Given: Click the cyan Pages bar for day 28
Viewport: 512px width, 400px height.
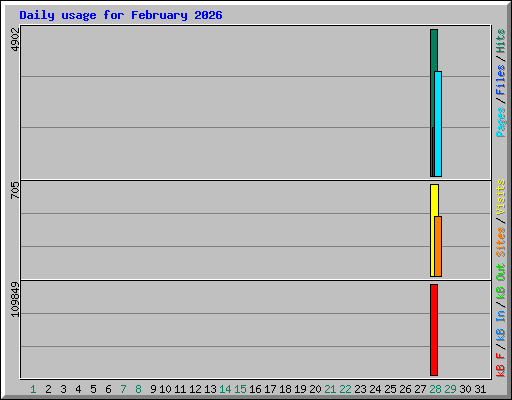Looking at the screenshot, I should pyautogui.click(x=438, y=124).
